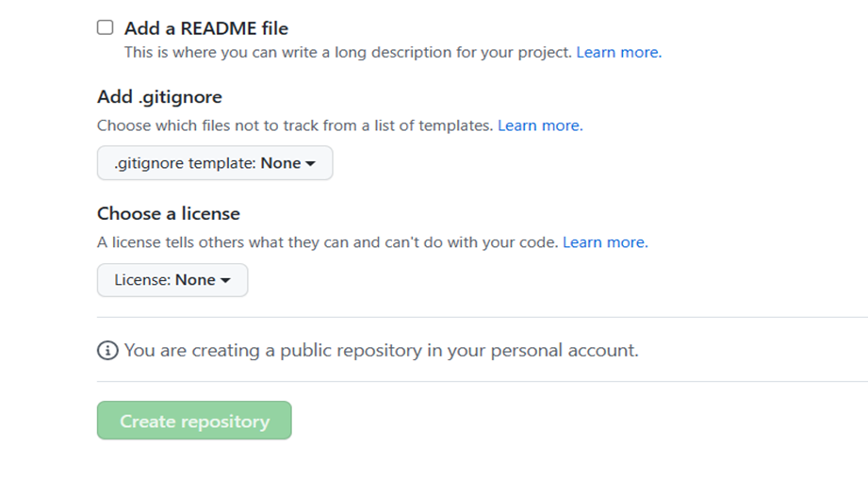Click the word 'License:' in the license selector
The height and width of the screenshot is (480, 868).
pos(142,280)
